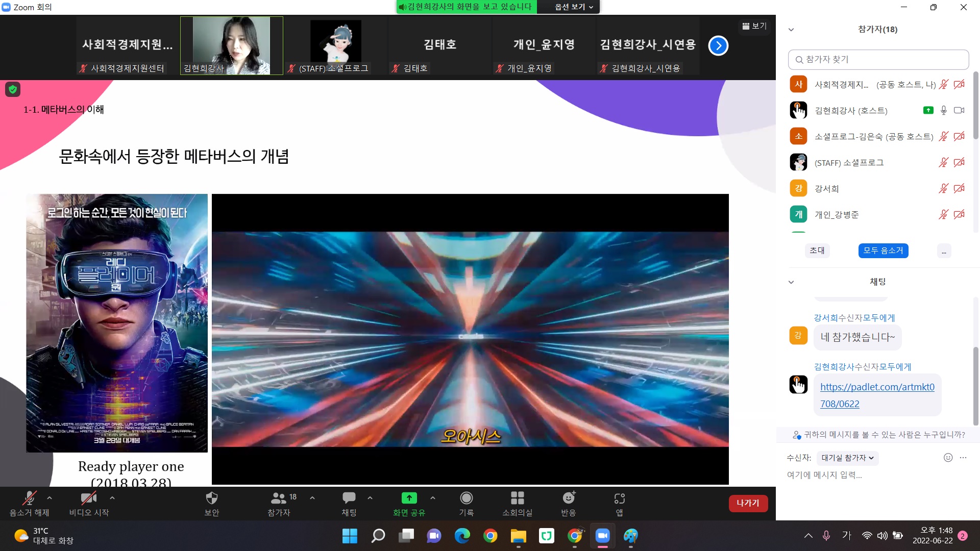
Task: Expand participants options arrow beside 참가자
Action: coord(312,497)
